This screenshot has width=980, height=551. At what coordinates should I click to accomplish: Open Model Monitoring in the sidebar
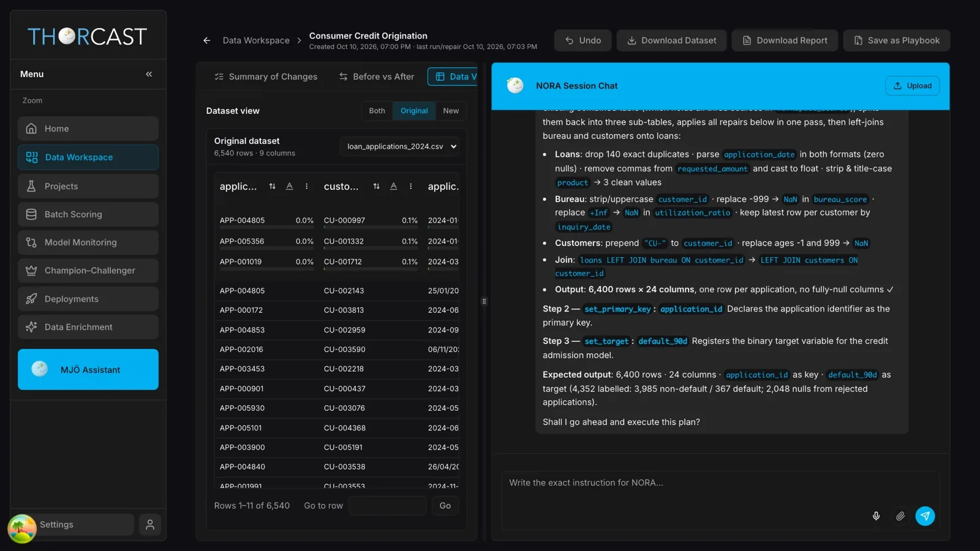coord(88,242)
